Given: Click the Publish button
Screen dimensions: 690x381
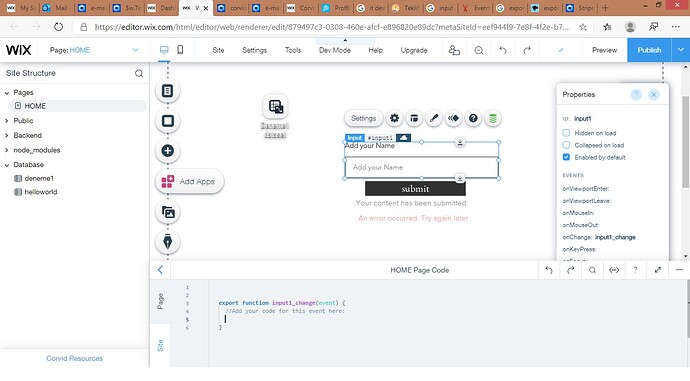Looking at the screenshot, I should [x=649, y=50].
